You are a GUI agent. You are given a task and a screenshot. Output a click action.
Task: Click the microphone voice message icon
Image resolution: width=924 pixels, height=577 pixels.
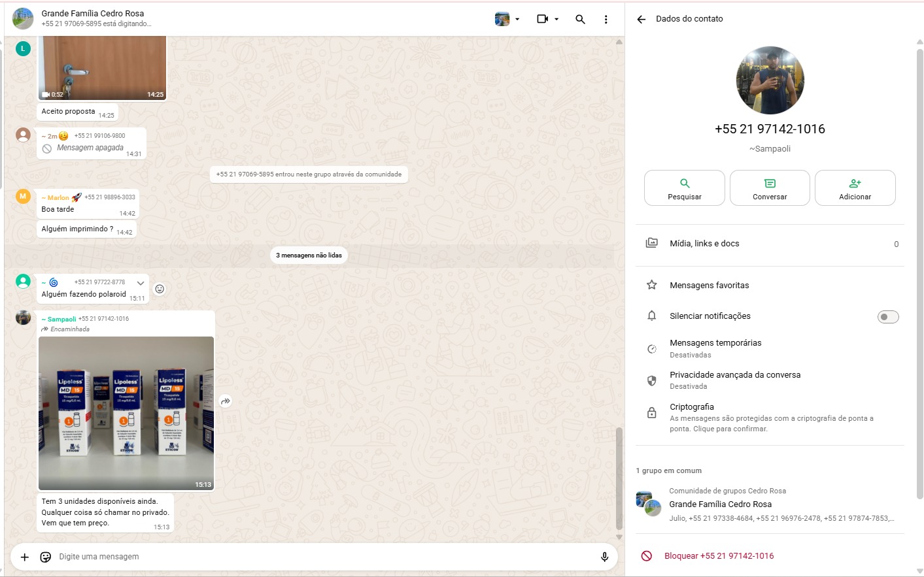click(x=604, y=557)
